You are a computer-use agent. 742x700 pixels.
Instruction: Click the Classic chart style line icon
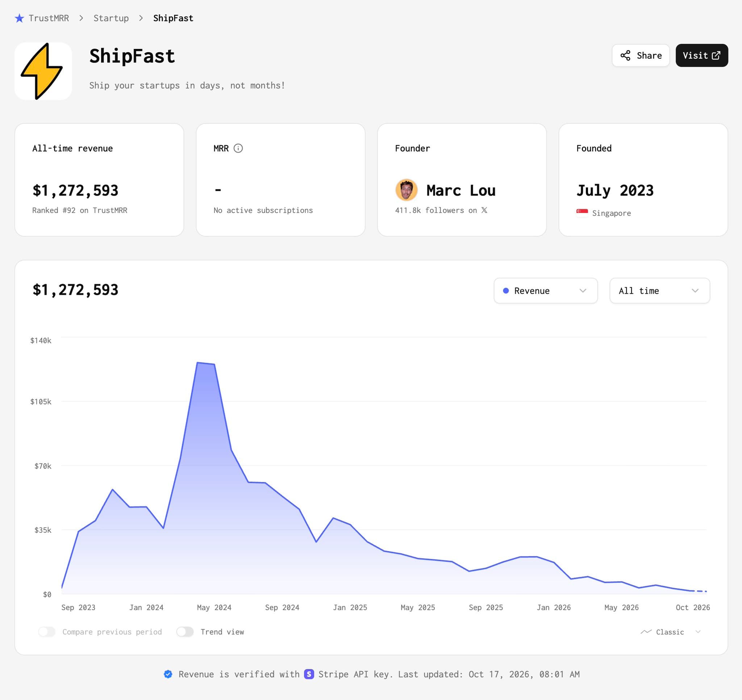(646, 632)
